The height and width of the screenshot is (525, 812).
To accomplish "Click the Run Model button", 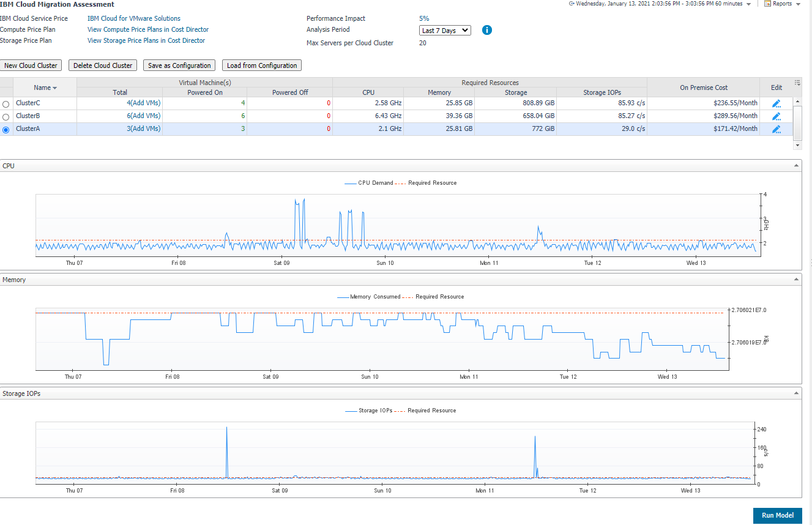I will (777, 515).
